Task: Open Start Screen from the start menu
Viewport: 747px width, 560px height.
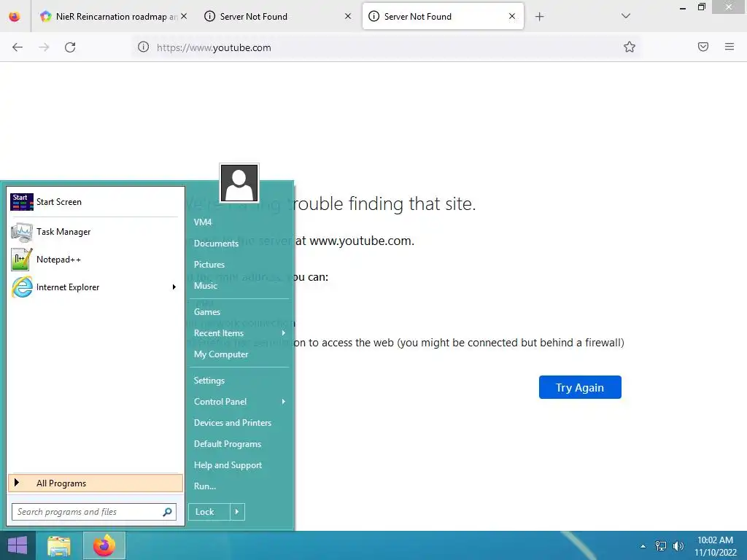Action: [94, 202]
